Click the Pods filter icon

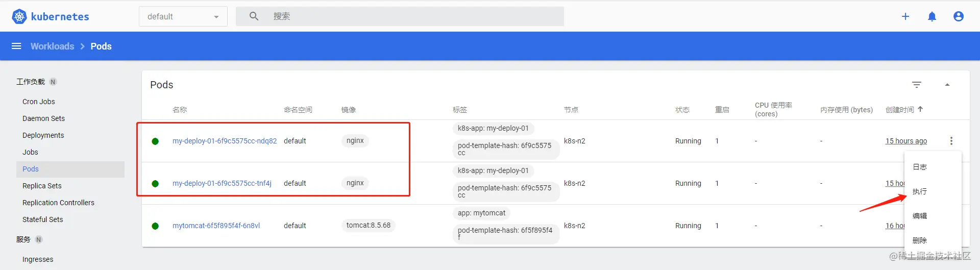(x=917, y=85)
